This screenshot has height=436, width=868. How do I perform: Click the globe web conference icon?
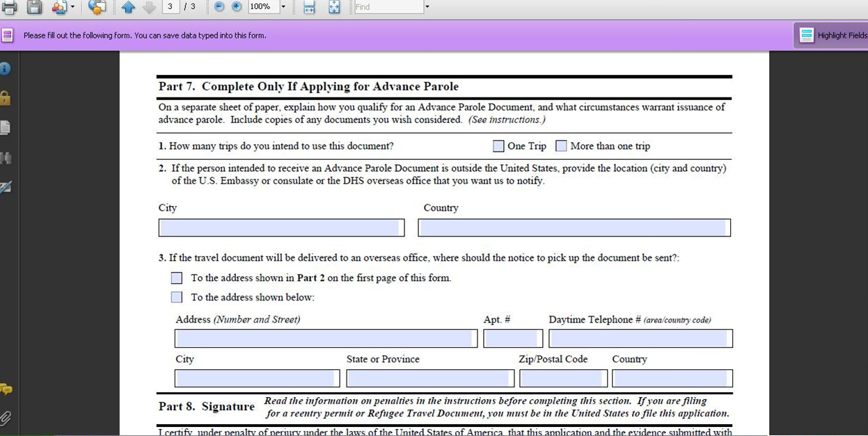tap(97, 7)
